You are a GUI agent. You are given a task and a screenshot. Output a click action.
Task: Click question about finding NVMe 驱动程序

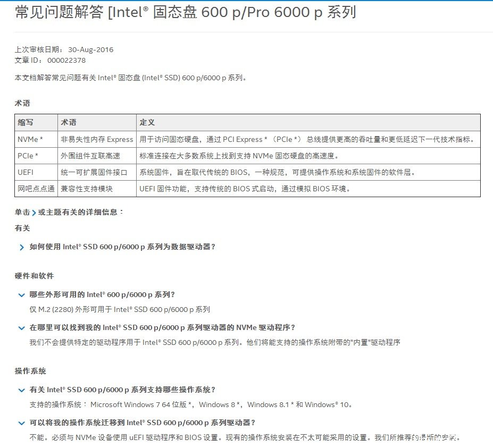162,328
